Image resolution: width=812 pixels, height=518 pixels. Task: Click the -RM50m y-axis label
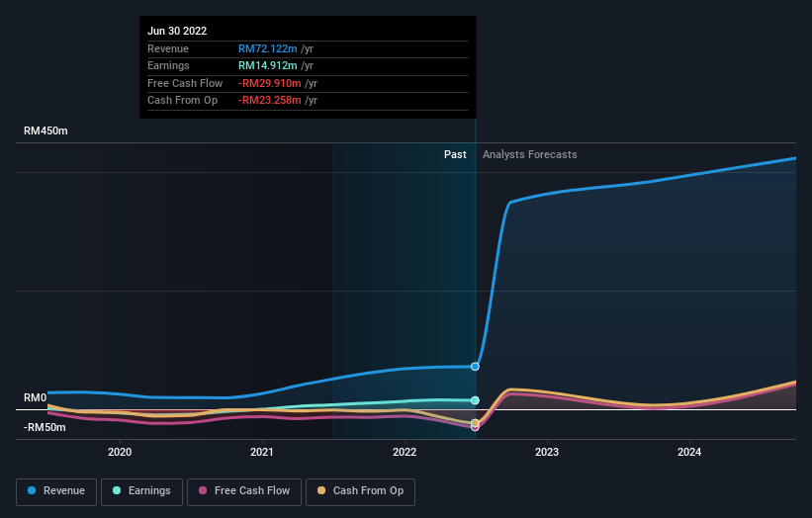pos(45,427)
